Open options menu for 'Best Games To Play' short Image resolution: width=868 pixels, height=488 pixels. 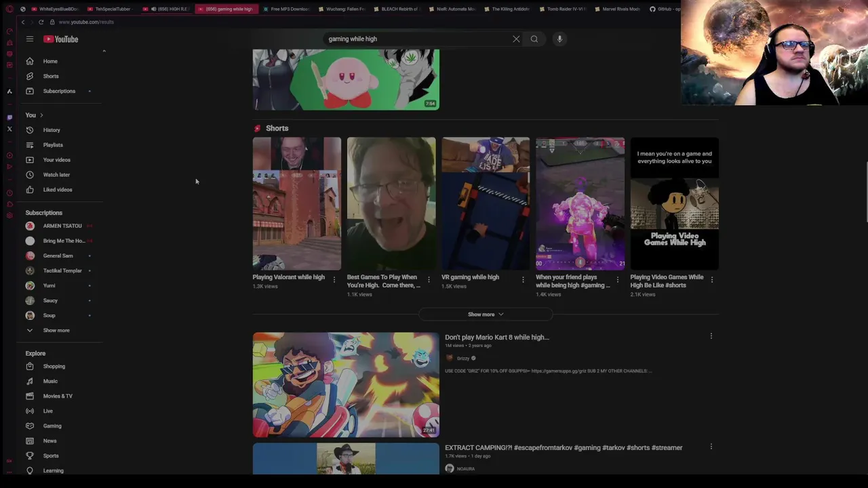click(x=429, y=279)
